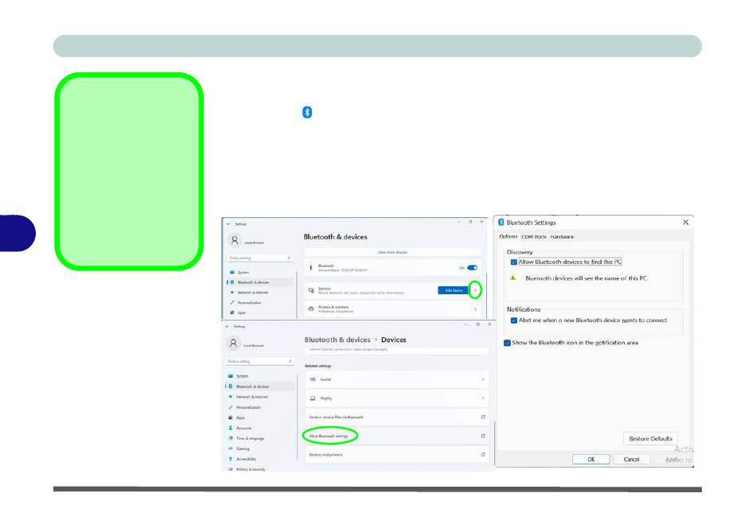Click the Add device button

pyautogui.click(x=454, y=290)
